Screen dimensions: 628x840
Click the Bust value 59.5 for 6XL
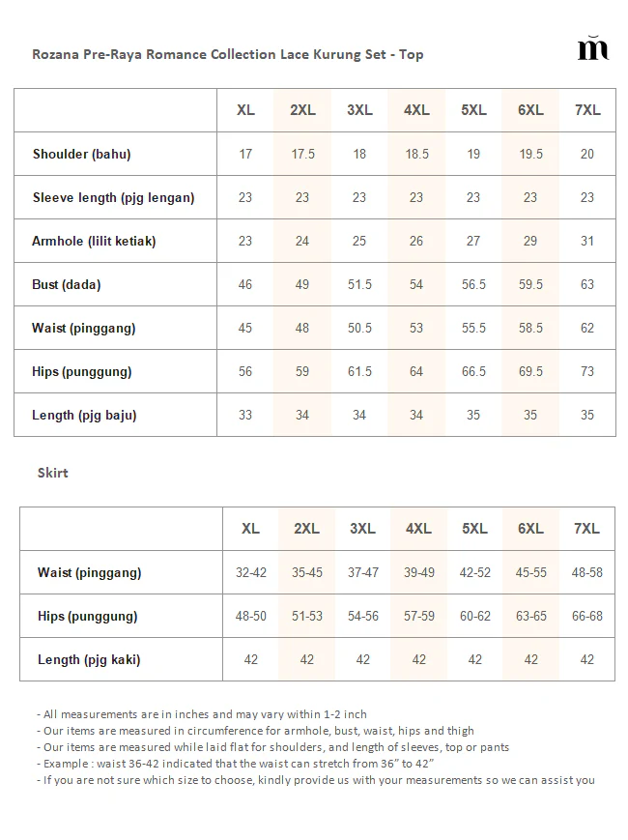pos(530,284)
